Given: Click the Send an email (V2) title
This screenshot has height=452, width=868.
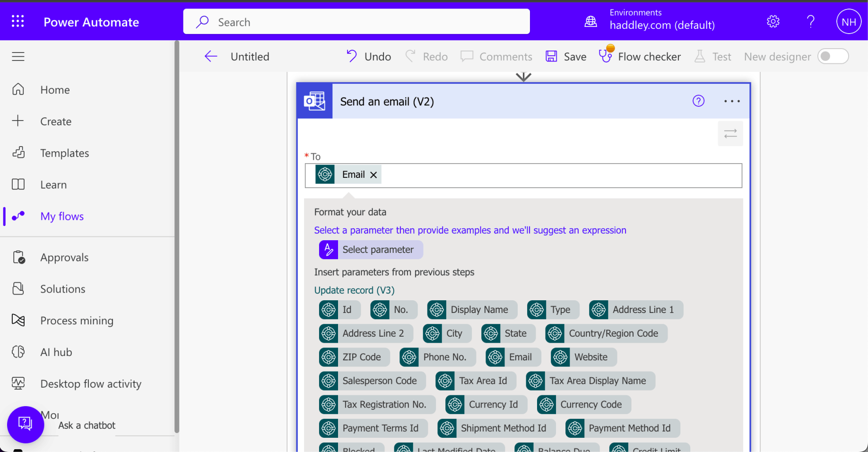Looking at the screenshot, I should point(387,102).
